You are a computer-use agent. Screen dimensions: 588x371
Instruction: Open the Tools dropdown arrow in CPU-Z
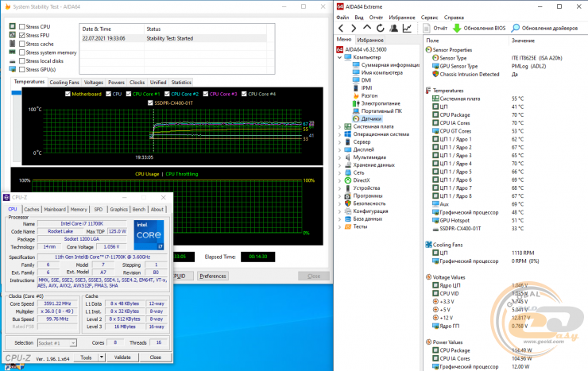101,357
